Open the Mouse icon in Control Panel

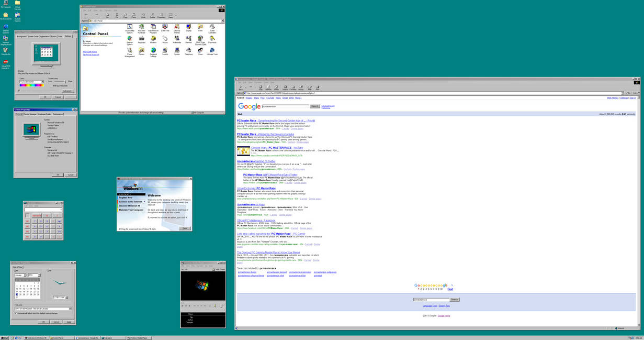[x=165, y=40]
